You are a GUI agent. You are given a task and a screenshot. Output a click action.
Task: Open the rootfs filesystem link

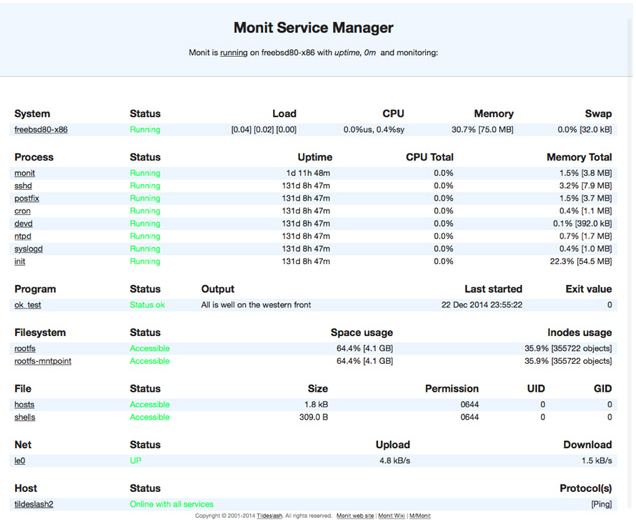click(x=25, y=349)
